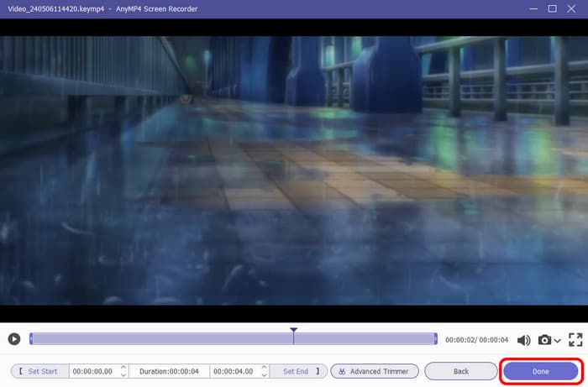Click the right trim handle of the timeline
This screenshot has height=387, width=588.
(x=435, y=339)
